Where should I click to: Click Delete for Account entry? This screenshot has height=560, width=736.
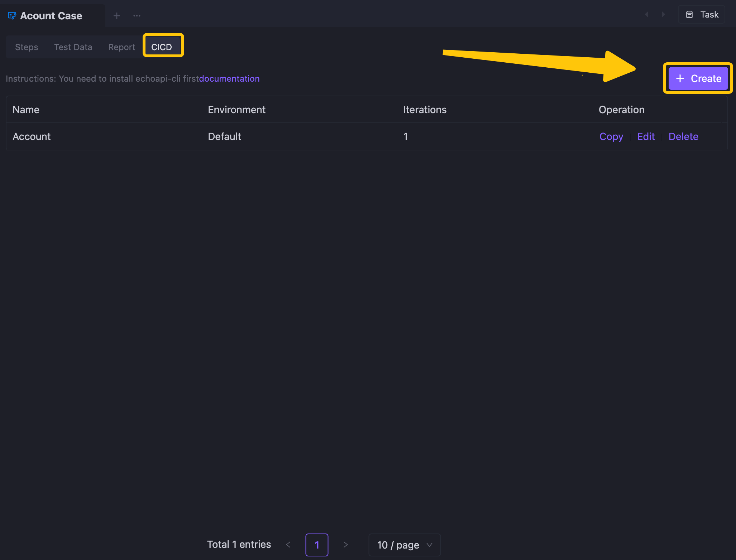tap(683, 136)
